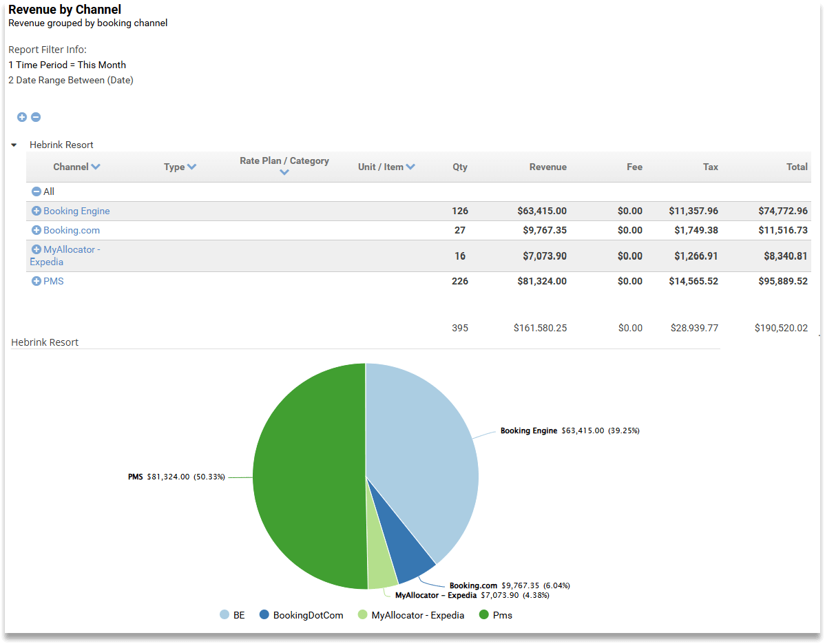825x644 pixels.
Task: Open the Rate Plan / Category dropdown
Action: [284, 173]
